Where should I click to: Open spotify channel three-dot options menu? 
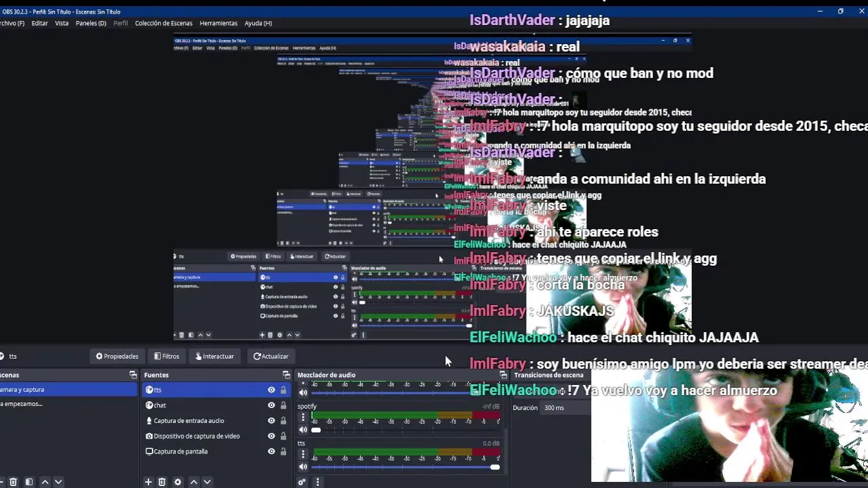pyautogui.click(x=303, y=418)
